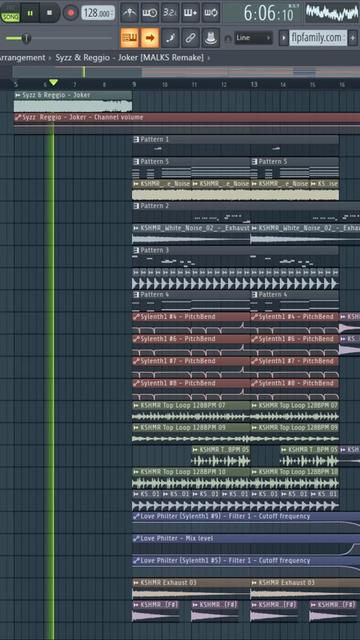The width and height of the screenshot is (360, 640).
Task: Open Love Philter (Sylenth1 #9) Cutoff frequency clip icon
Action: point(136,516)
